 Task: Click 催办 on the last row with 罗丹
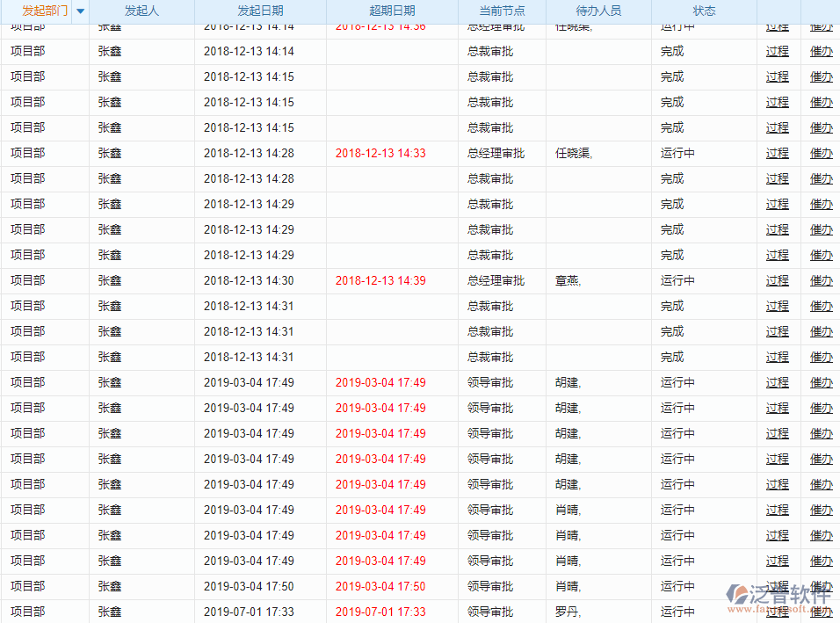pyautogui.click(x=821, y=611)
